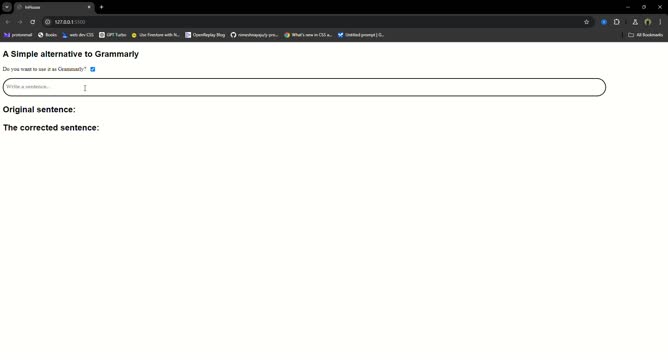Click the 127.0.0.1 address bar URL
Screen dimensions: 668x360
click(70, 22)
